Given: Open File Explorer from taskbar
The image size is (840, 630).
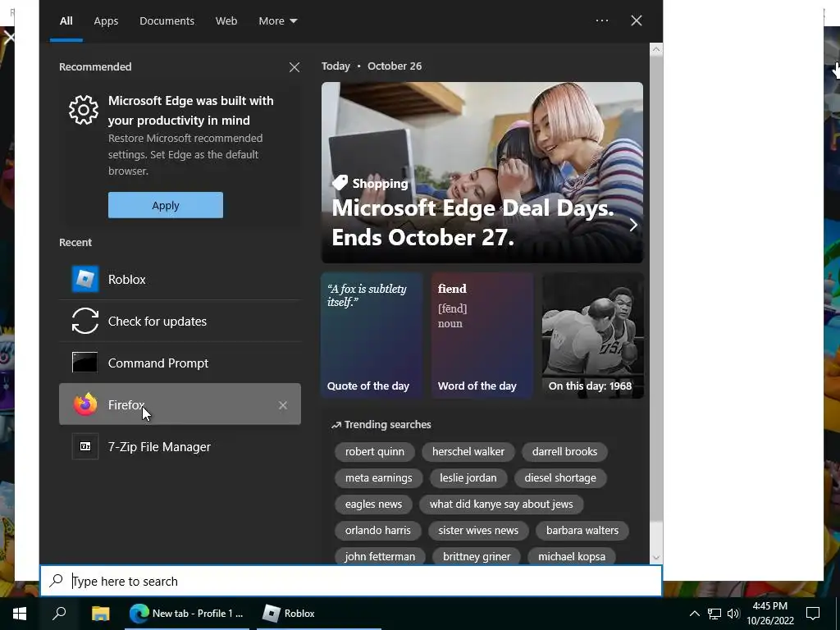Looking at the screenshot, I should click(101, 614).
